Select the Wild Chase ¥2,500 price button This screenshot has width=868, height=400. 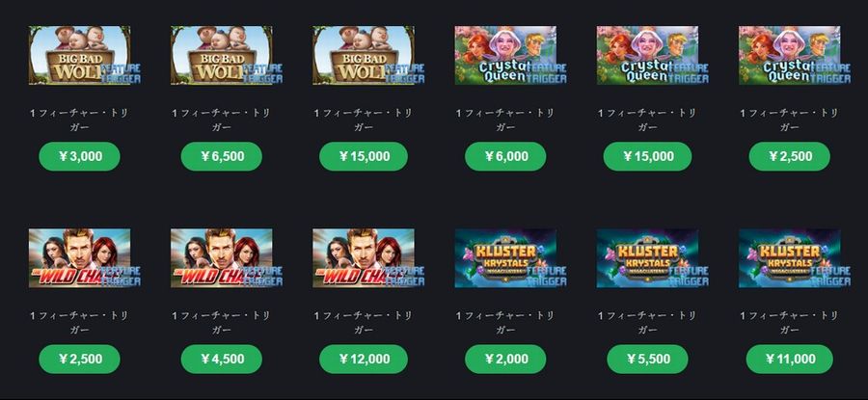79,360
